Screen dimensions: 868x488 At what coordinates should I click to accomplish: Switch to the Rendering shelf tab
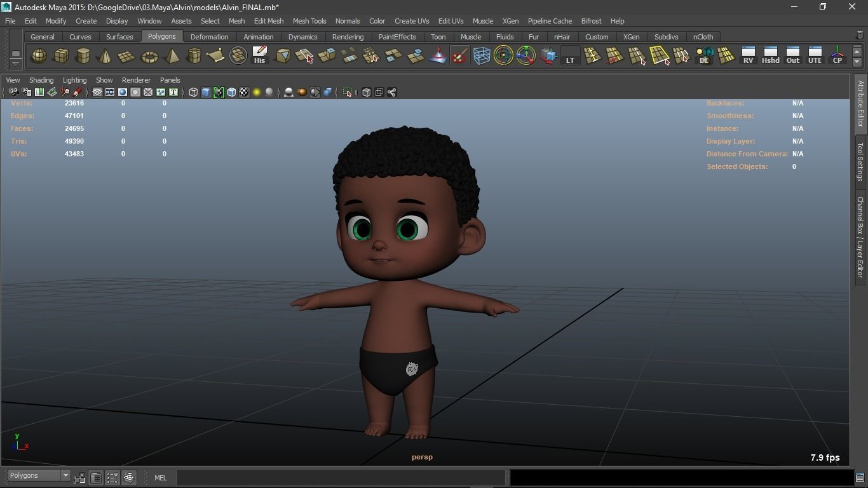348,37
